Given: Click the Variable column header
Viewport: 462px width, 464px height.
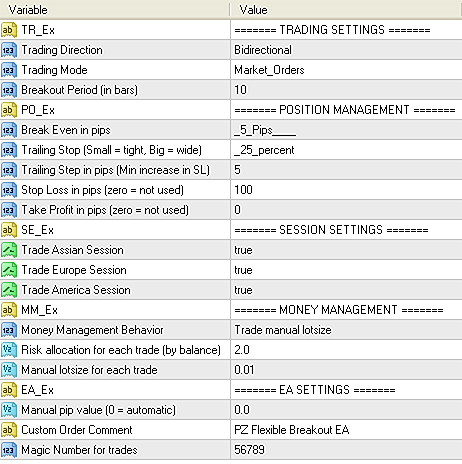Looking at the screenshot, I should [x=115, y=10].
